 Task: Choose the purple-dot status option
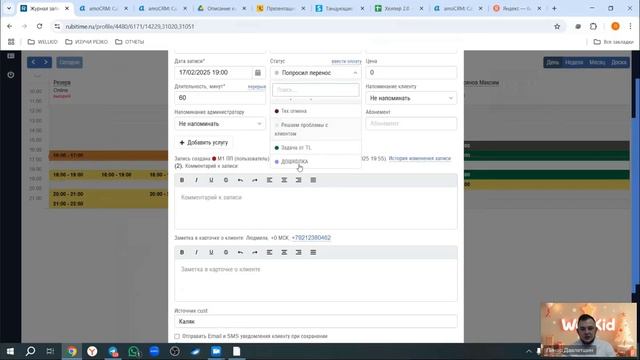tap(316, 162)
